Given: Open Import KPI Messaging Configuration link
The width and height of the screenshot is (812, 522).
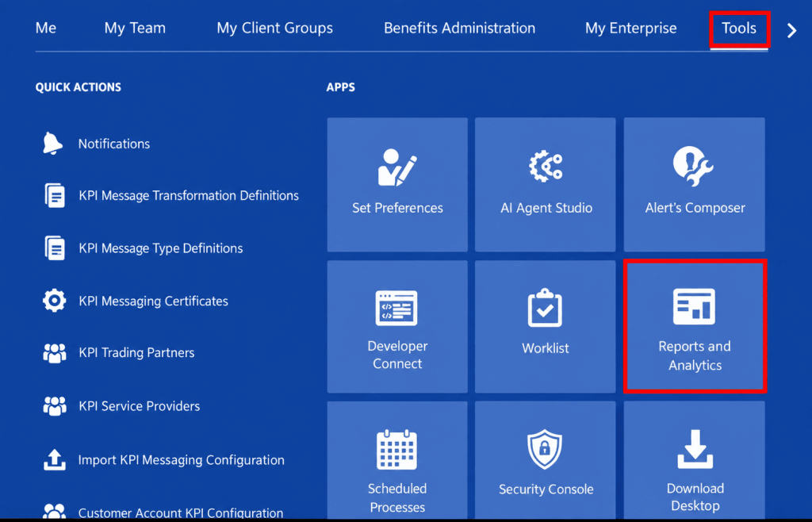Looking at the screenshot, I should coord(182,460).
